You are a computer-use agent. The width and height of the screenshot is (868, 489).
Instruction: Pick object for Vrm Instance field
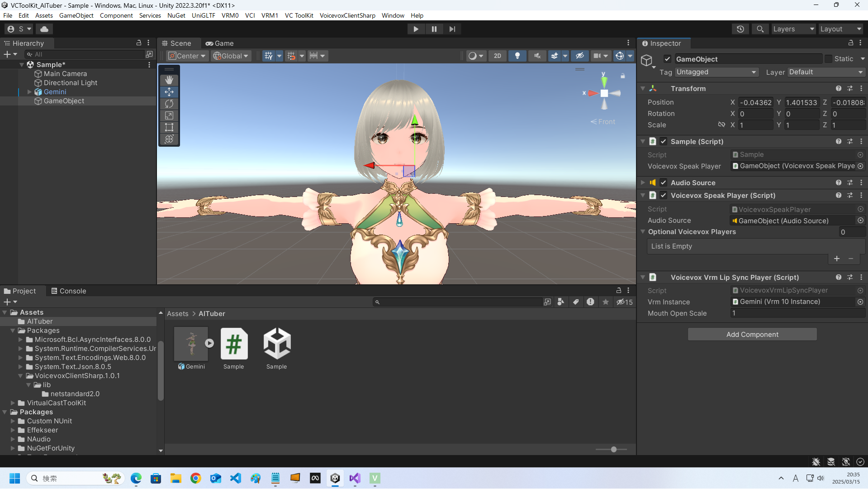tap(860, 302)
